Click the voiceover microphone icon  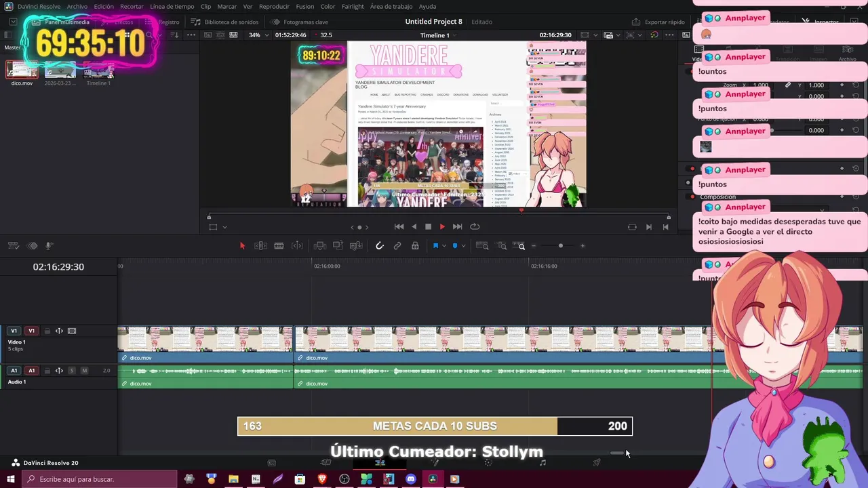point(49,246)
